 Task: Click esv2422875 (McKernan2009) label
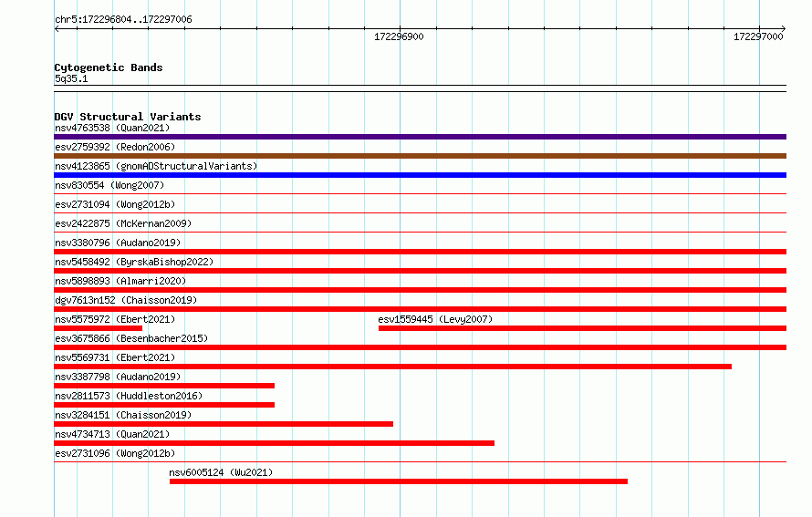click(x=123, y=223)
